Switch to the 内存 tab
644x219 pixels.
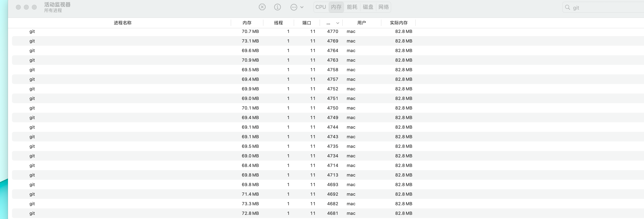[336, 7]
